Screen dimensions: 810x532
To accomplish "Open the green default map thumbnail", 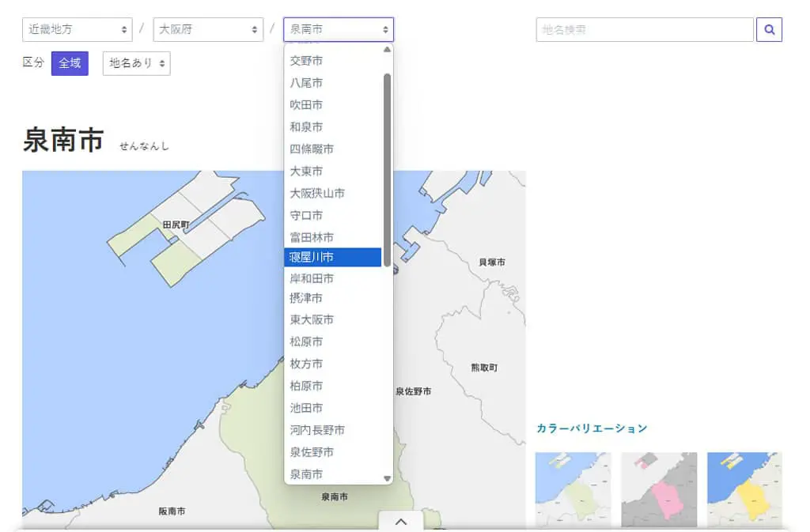I will (573, 489).
